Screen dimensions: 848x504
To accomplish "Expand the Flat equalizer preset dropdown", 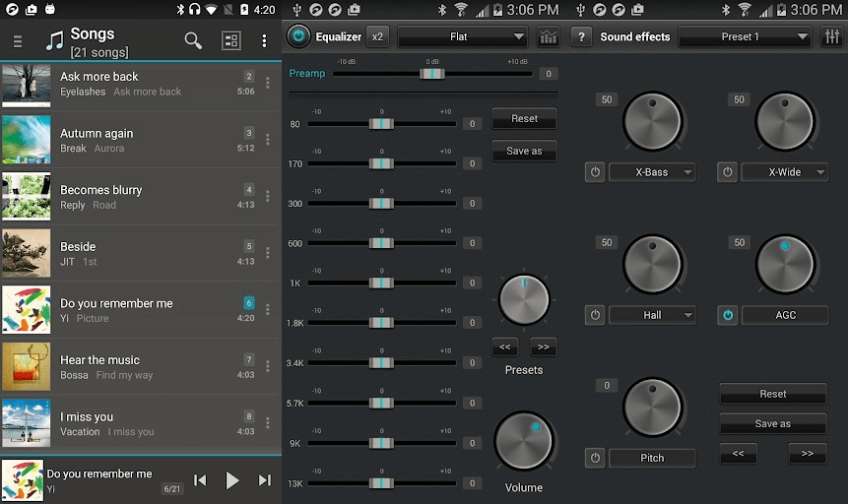I will click(462, 37).
